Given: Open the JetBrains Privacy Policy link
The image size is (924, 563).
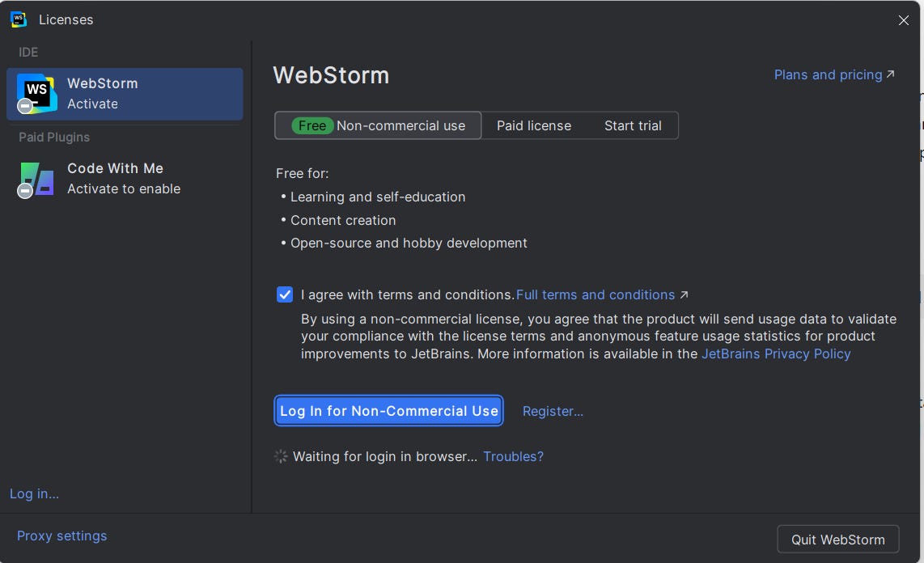Looking at the screenshot, I should (775, 353).
